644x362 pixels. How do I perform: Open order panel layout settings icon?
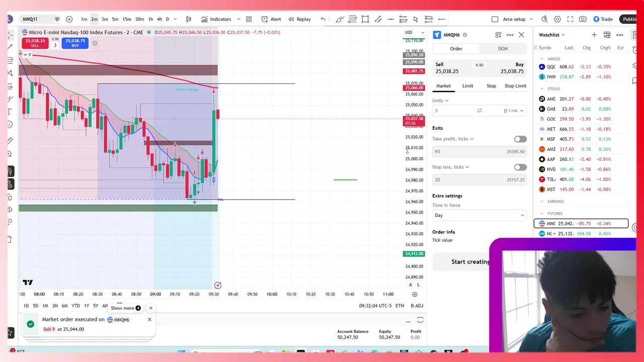(498, 35)
